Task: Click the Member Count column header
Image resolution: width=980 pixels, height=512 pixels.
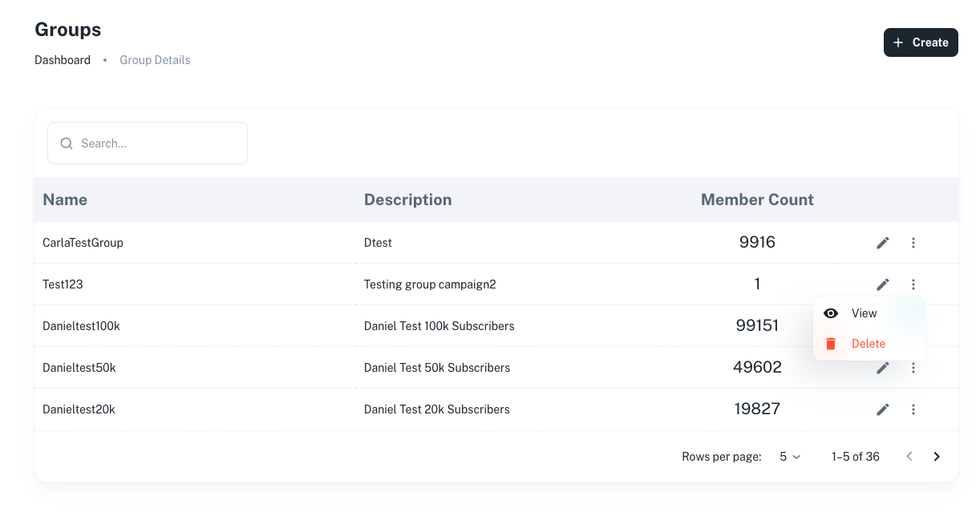Action: 757,200
